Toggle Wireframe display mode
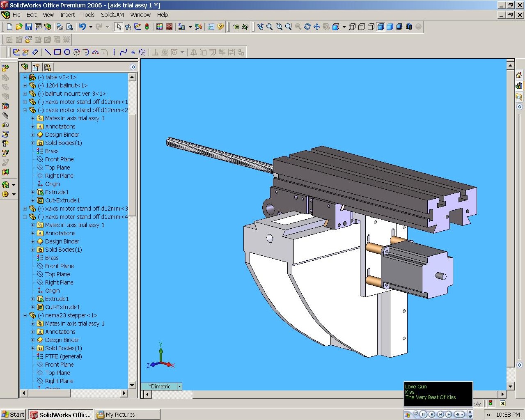525x420 pixels. [x=352, y=27]
